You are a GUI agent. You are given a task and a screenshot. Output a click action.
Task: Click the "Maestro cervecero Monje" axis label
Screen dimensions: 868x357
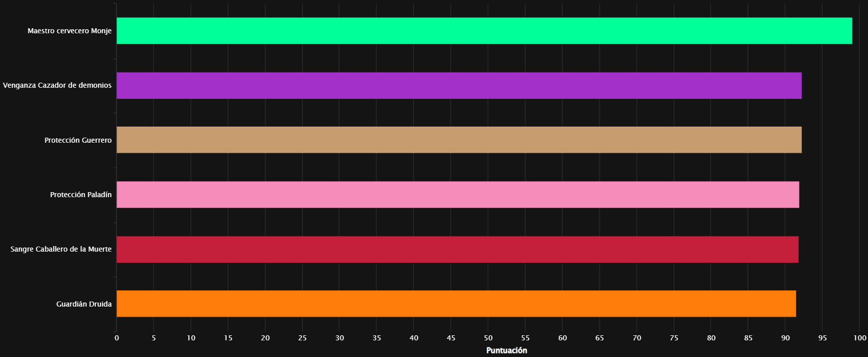pyautogui.click(x=69, y=31)
